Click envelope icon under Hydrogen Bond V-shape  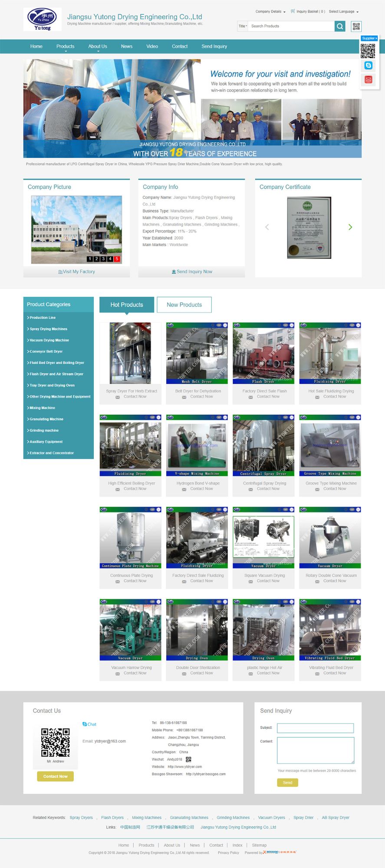pyautogui.click(x=184, y=489)
